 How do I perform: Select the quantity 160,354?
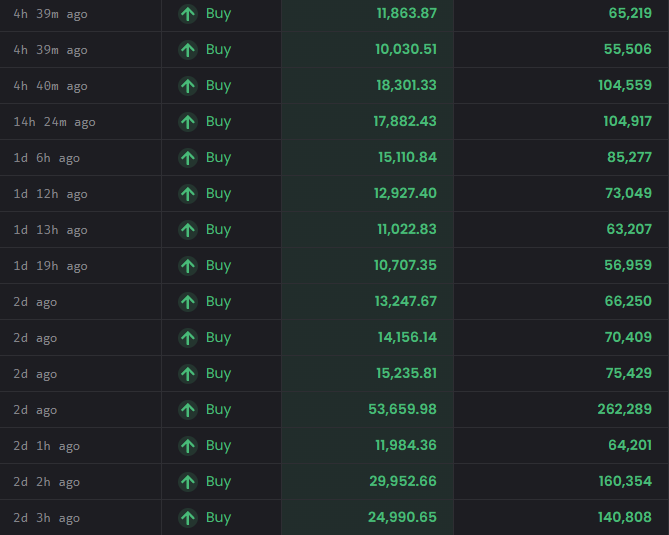(x=625, y=481)
